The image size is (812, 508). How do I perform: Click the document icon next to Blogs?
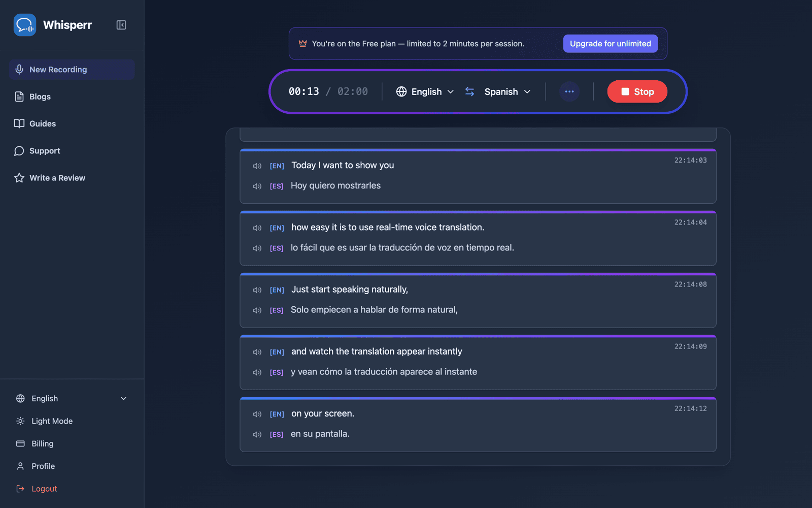19,97
